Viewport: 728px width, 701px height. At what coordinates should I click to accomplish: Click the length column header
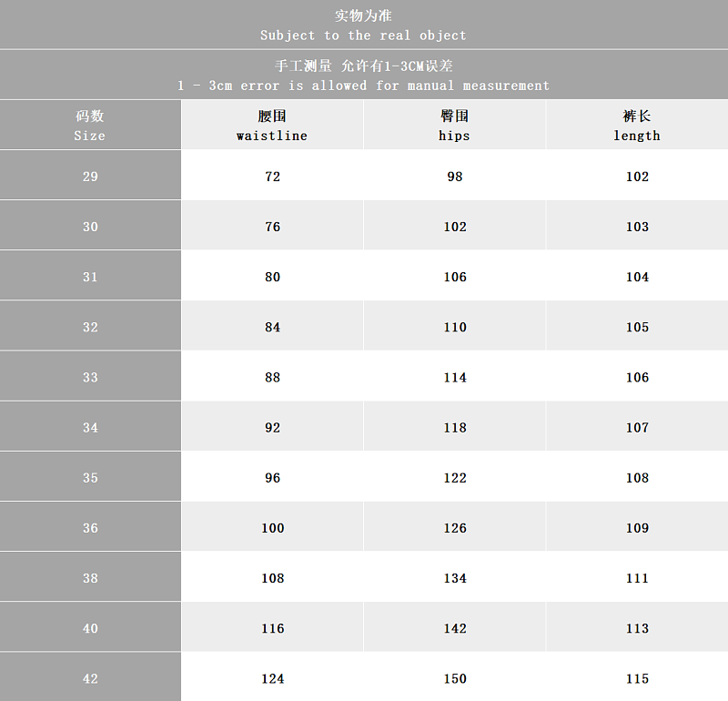coord(637,126)
